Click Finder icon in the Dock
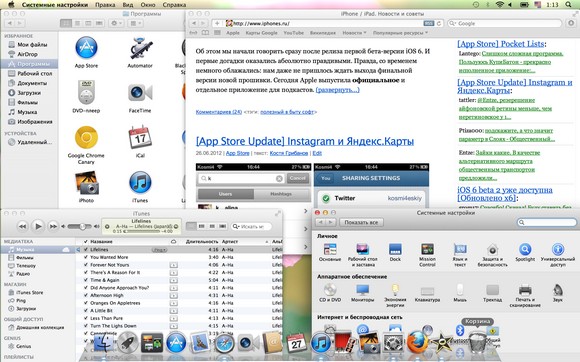The image size is (580, 362). point(104,342)
